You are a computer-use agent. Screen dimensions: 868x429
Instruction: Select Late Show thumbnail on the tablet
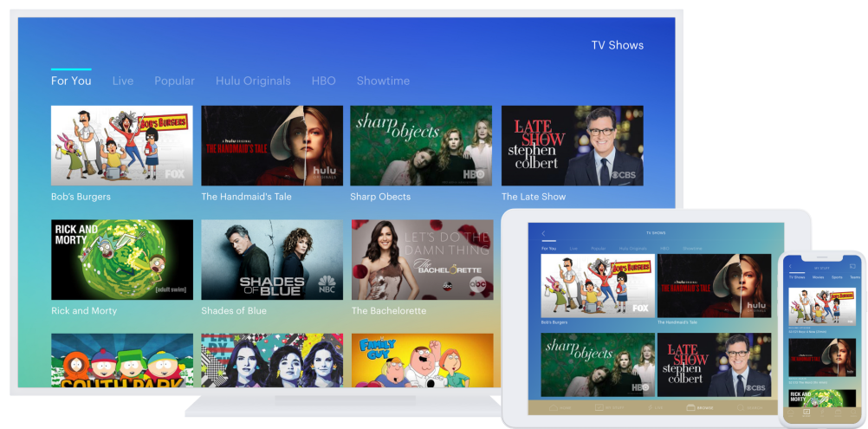714,365
